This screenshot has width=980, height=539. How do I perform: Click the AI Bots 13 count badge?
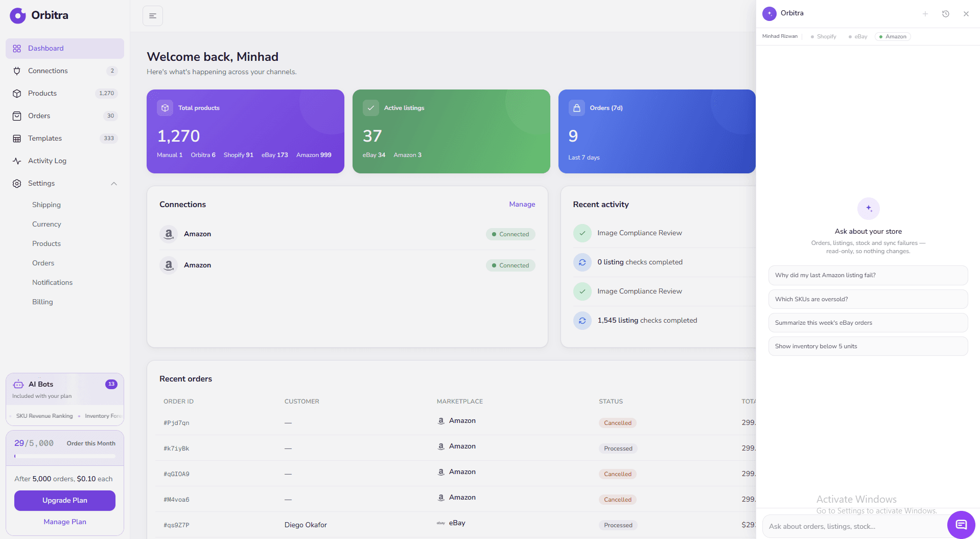click(x=111, y=384)
